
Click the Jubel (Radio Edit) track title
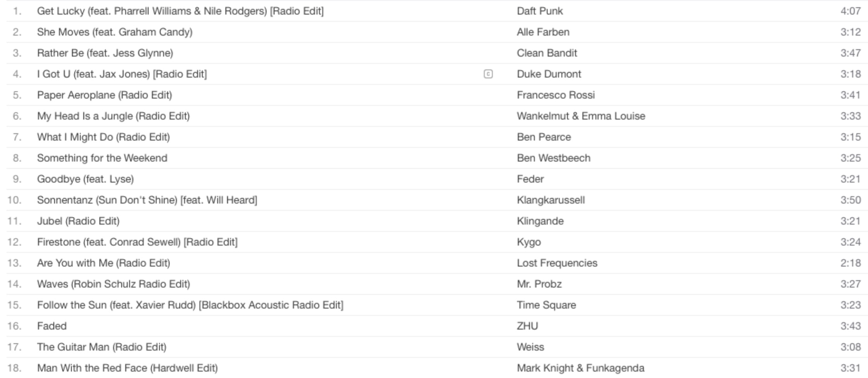pyautogui.click(x=78, y=221)
